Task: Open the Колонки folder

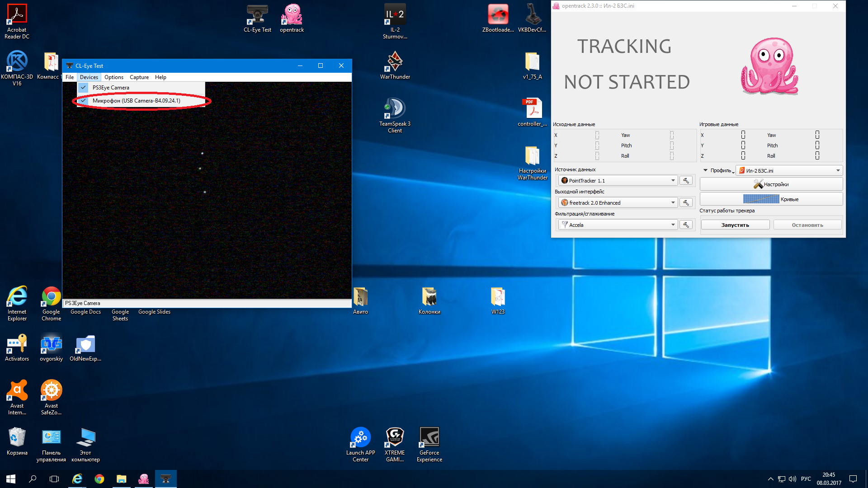Action: tap(429, 300)
